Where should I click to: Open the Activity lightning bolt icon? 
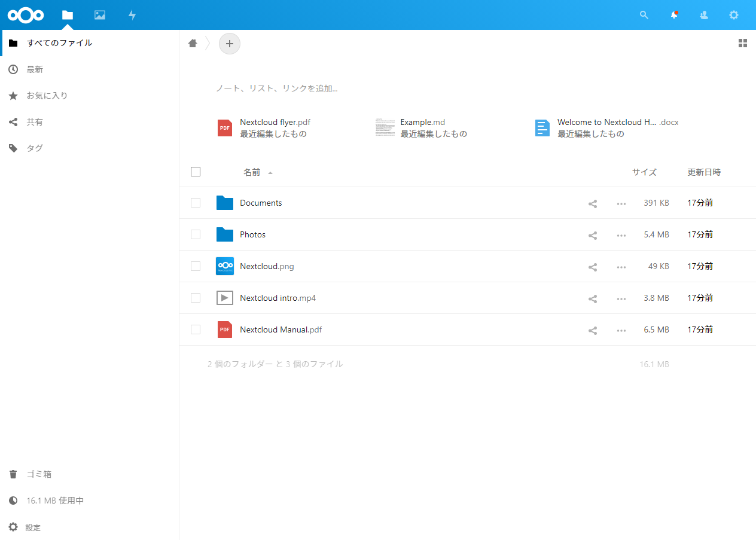pos(132,15)
